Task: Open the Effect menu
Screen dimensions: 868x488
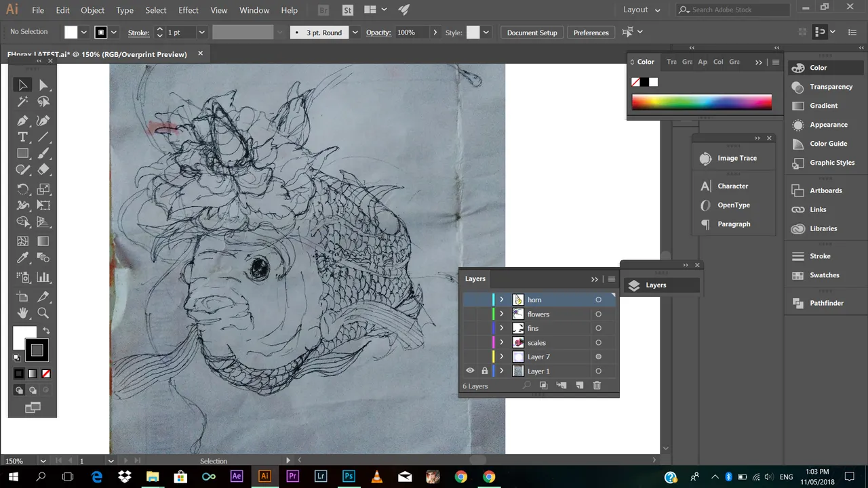Action: pos(189,10)
